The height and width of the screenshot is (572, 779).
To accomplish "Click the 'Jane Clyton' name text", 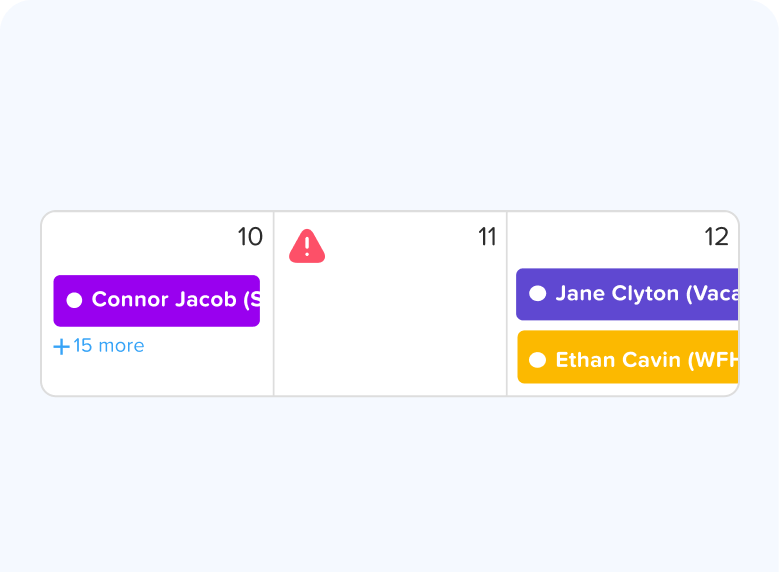I will point(617,293).
